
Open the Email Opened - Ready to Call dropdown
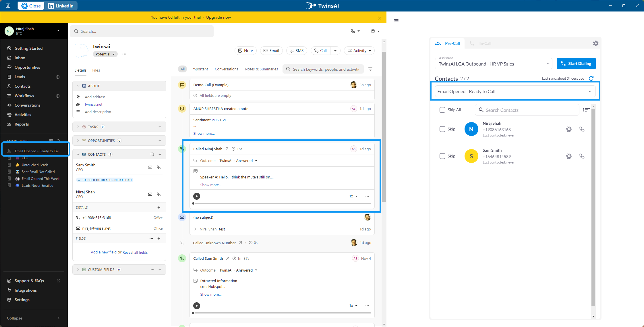click(x=515, y=91)
